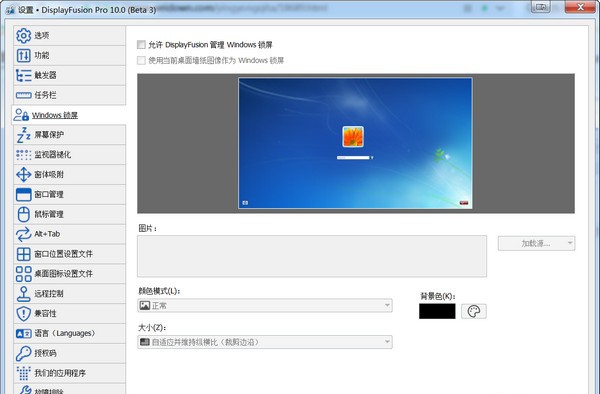Open the 大小 dropdown for scaling mode
600x394 pixels.
265,342
